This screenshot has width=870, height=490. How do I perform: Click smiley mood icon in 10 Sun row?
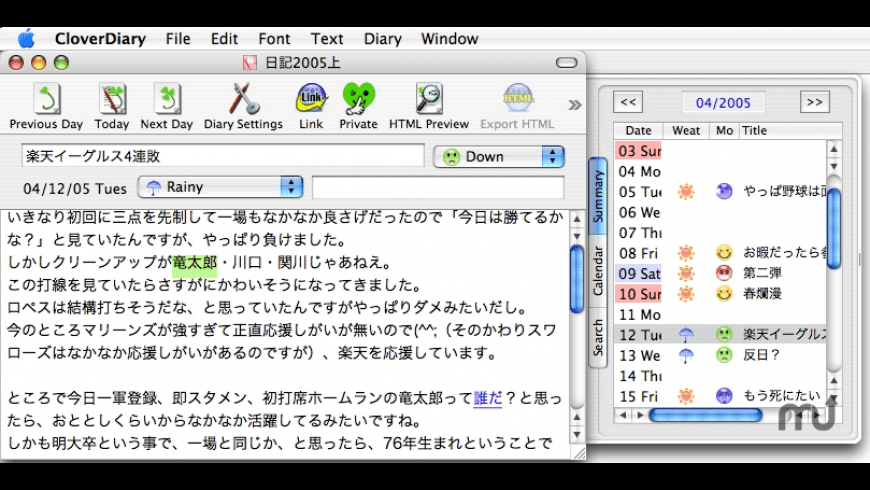point(724,294)
